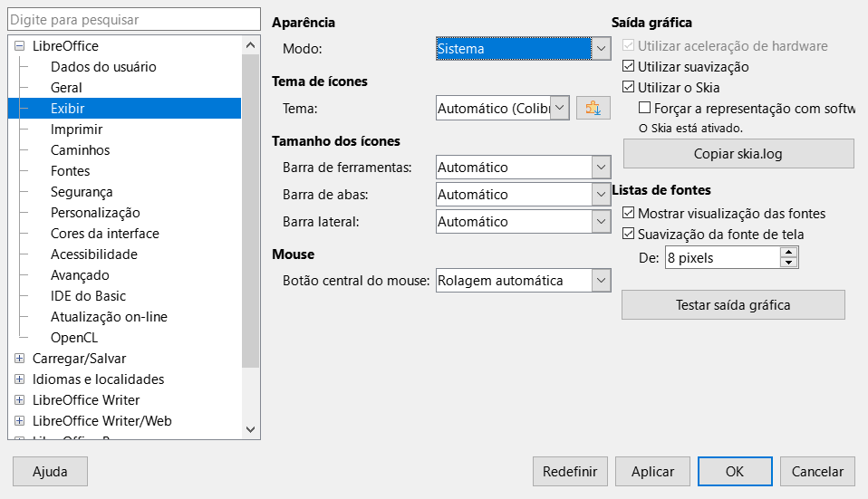Screen dimensions: 868x499
Task: Expand the Carregar/Salvar tree node
Action: [x=19, y=358]
